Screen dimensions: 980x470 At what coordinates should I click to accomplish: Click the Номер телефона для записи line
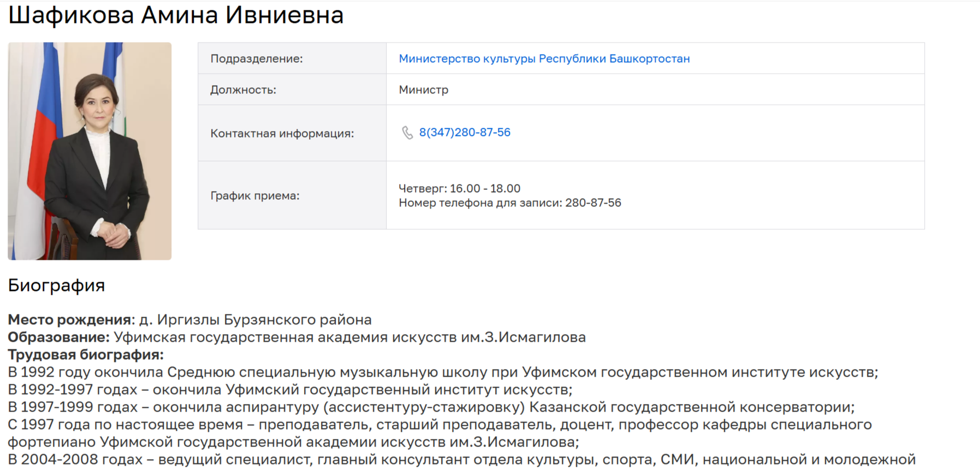pos(510,203)
